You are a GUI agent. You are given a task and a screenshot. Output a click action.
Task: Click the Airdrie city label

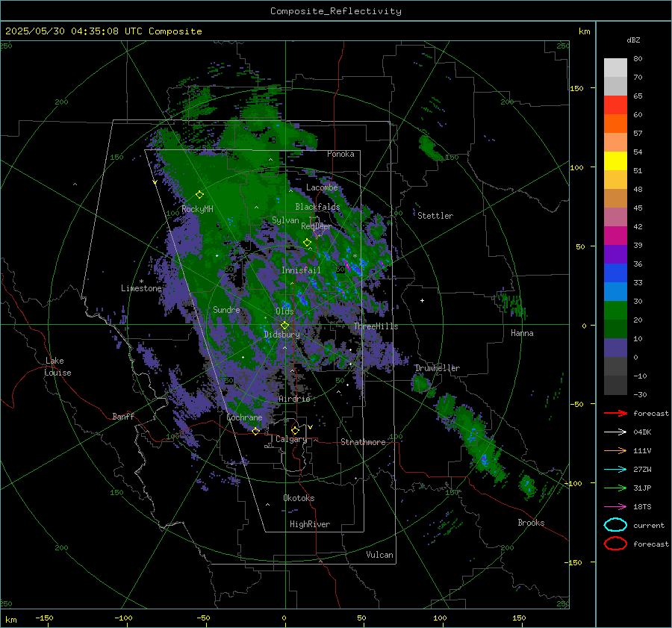coord(294,399)
